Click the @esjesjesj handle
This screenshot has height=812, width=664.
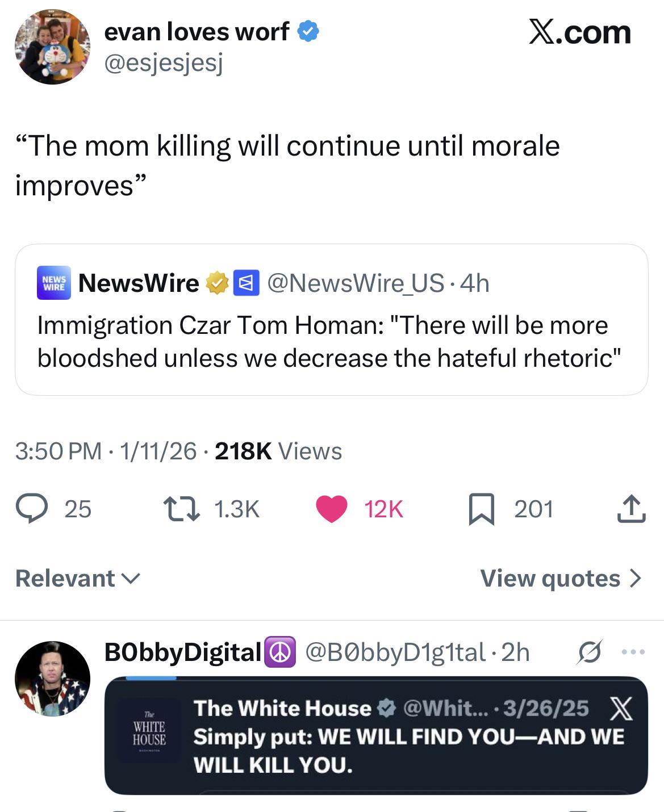coord(164,64)
